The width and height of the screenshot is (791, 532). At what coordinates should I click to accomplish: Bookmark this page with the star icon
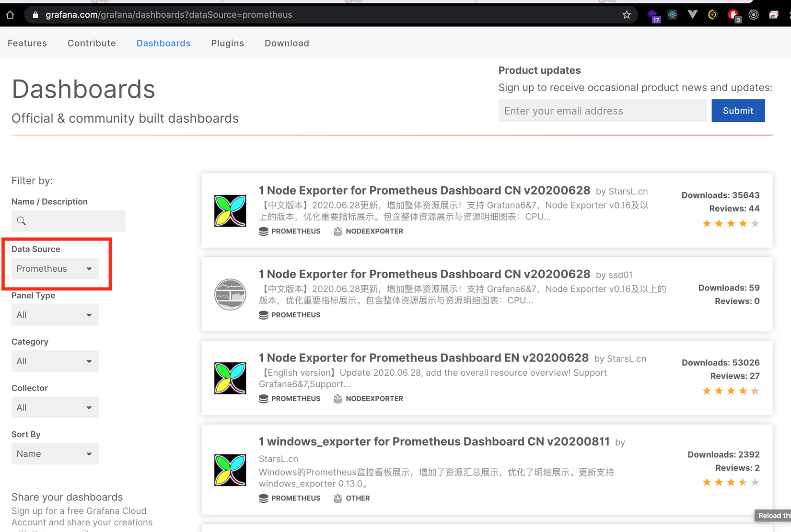(627, 15)
